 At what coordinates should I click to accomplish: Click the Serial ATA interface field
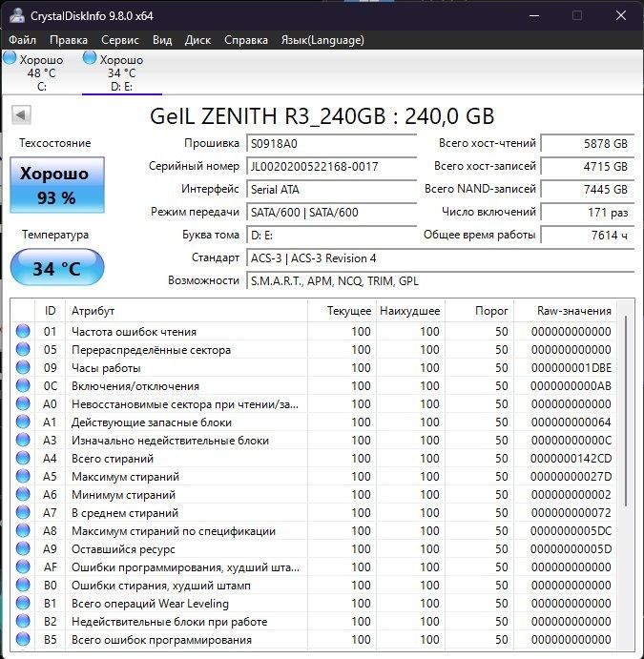tap(331, 190)
